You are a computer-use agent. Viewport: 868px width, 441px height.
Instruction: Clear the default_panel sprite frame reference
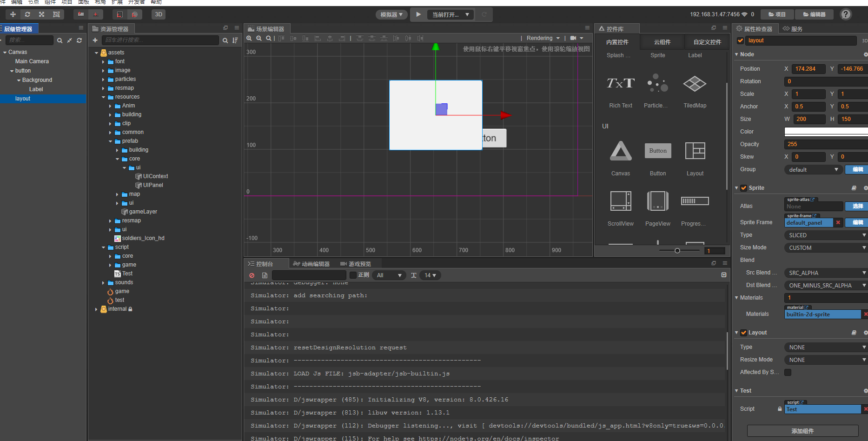(838, 222)
